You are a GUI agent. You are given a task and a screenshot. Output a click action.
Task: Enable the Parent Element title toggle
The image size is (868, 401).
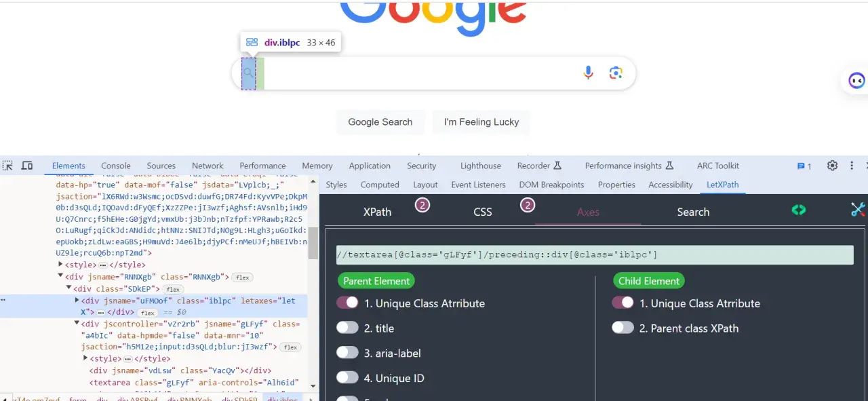(x=347, y=328)
